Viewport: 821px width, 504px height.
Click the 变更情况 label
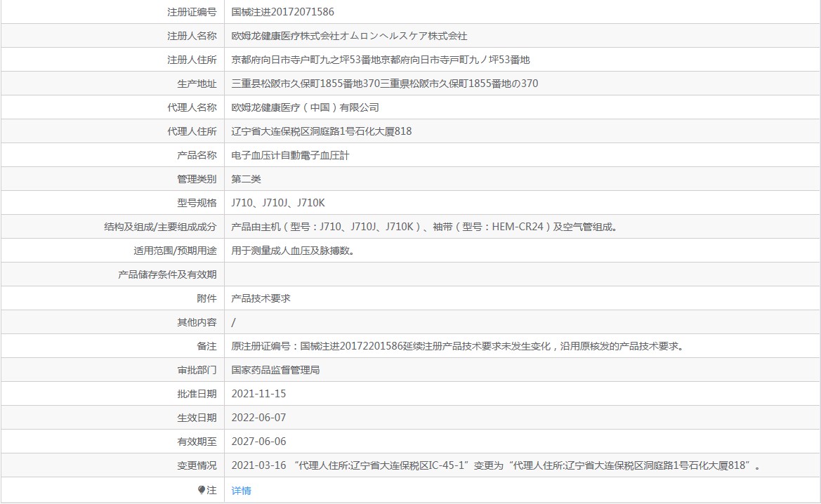[197, 466]
